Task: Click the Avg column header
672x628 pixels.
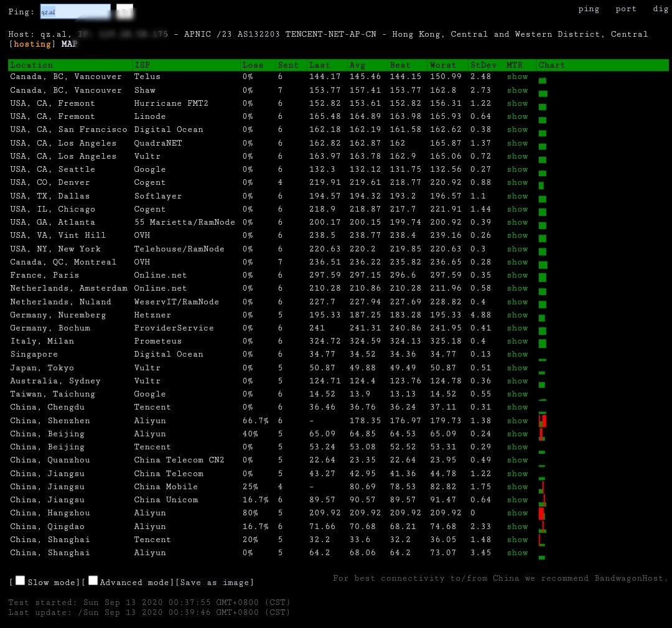Action: [357, 65]
